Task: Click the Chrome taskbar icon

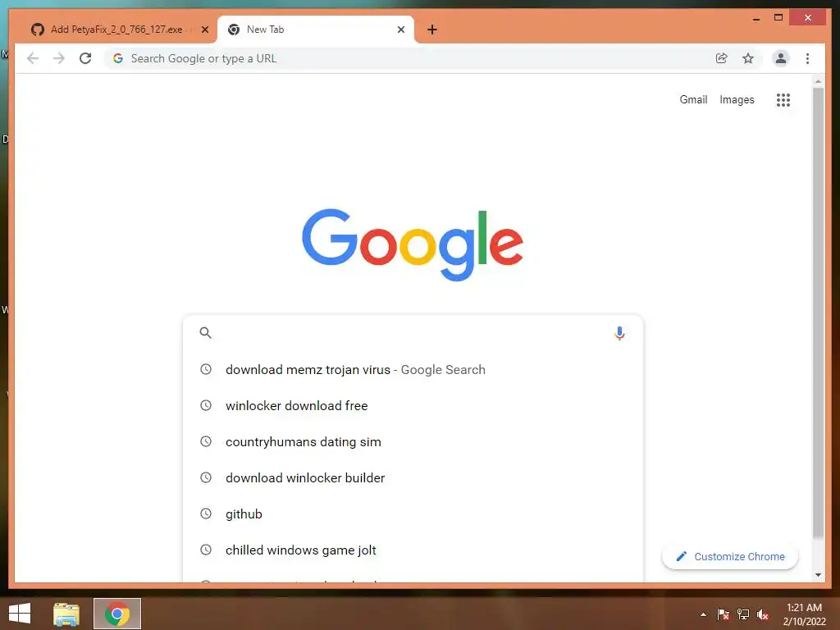Action: pos(117,614)
